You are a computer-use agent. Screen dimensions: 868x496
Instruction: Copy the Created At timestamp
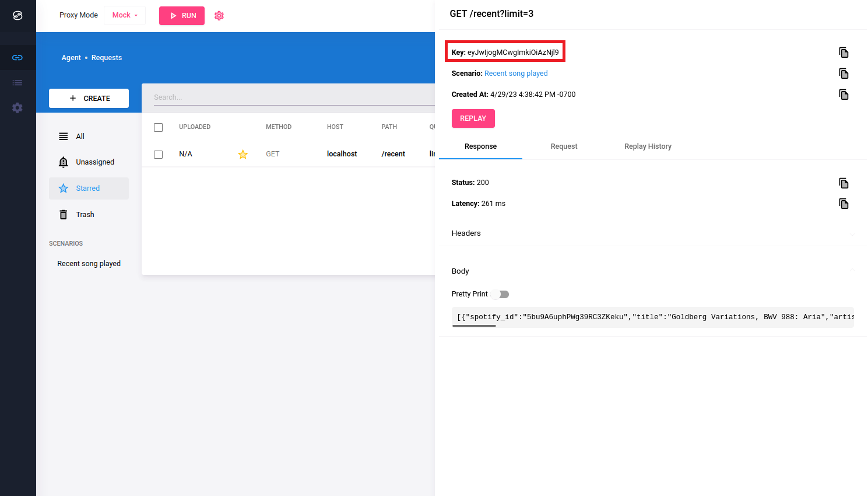[844, 95]
